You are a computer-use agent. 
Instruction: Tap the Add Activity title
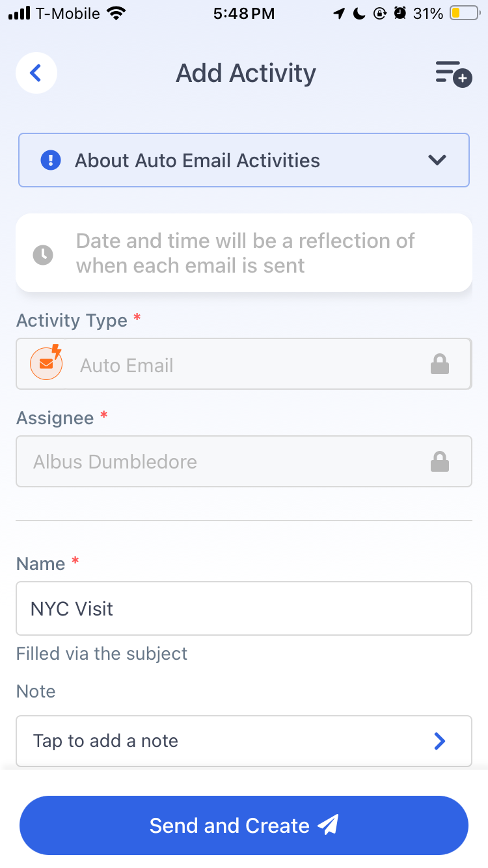[246, 73]
